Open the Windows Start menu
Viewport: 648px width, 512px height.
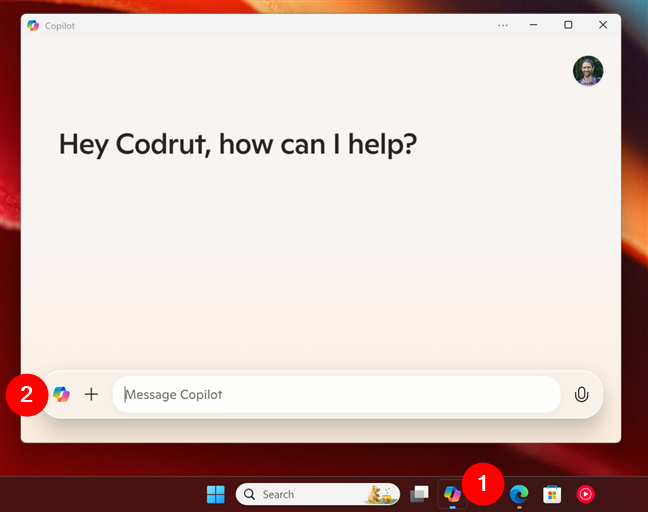coord(216,494)
